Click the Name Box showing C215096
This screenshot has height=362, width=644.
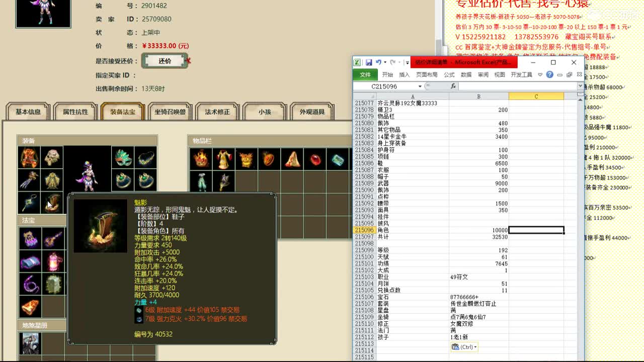tap(384, 86)
